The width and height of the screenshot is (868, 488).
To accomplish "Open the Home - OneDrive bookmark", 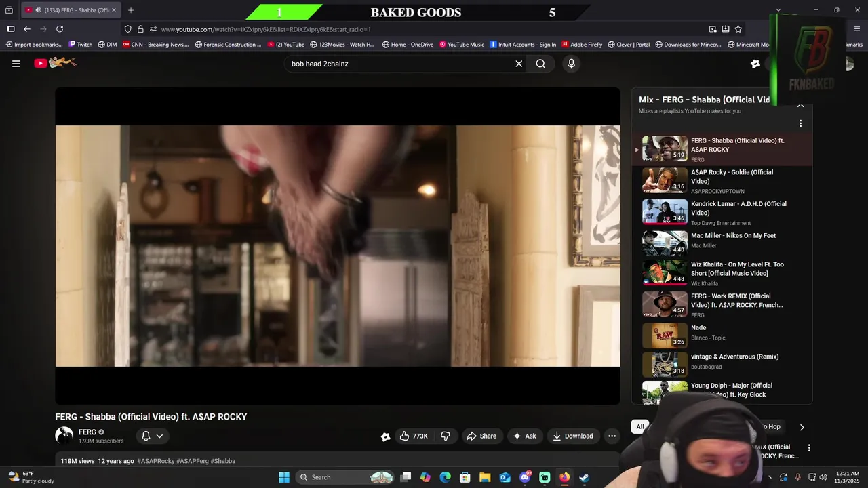I will 408,45.
